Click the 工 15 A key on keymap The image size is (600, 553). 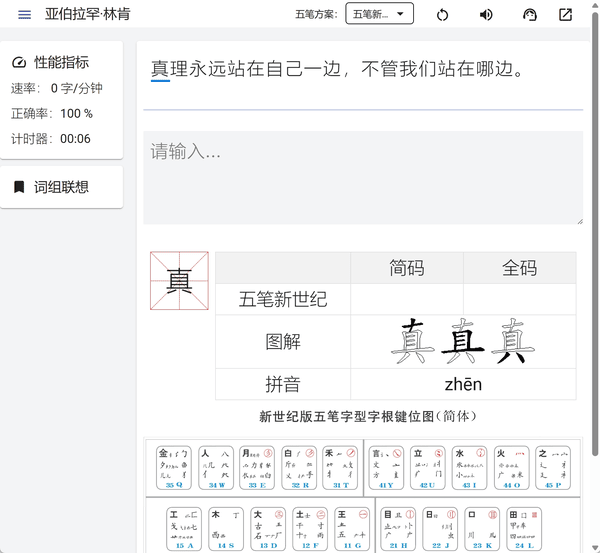[185, 528]
